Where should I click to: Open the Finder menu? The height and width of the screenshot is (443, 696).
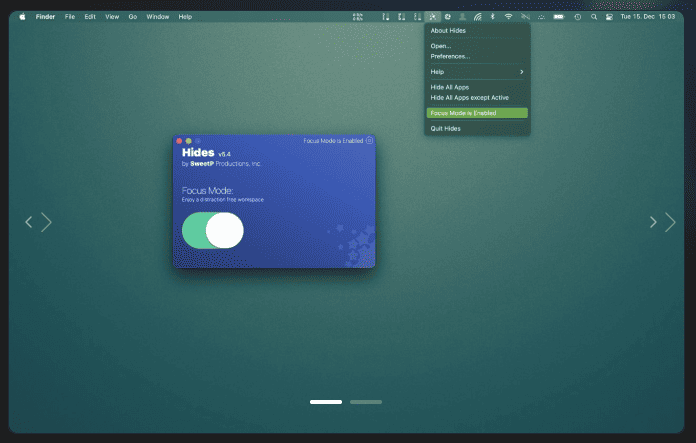[x=45, y=17]
